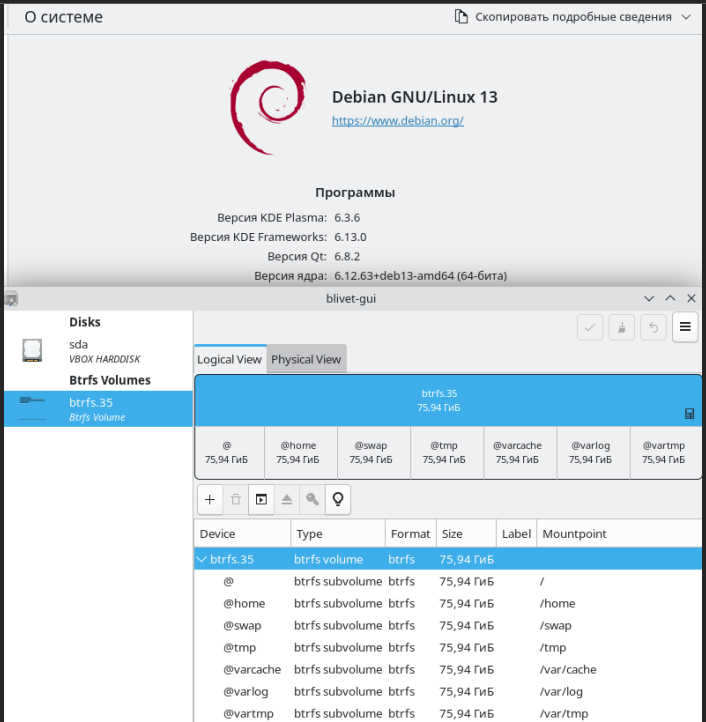Click the apply pending actions checkmark button

pyautogui.click(x=589, y=327)
